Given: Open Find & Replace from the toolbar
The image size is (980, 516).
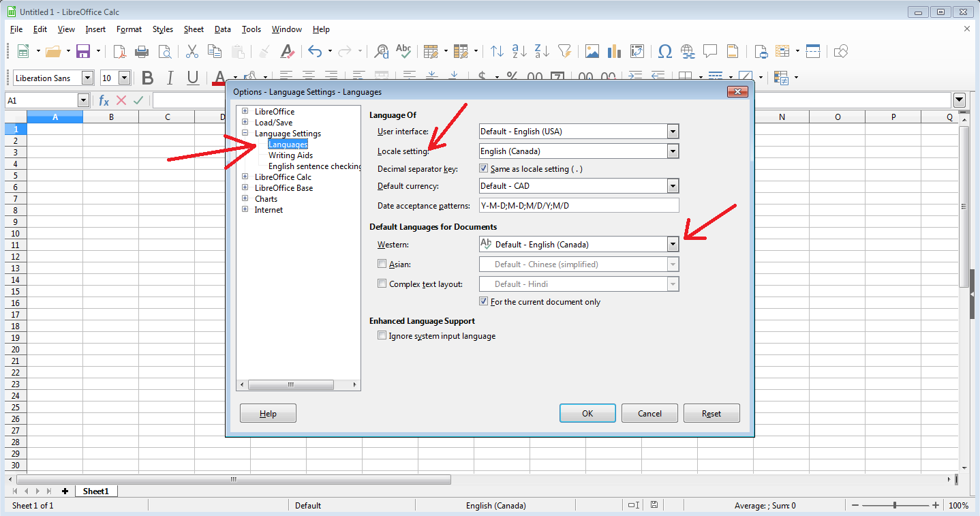Looking at the screenshot, I should pyautogui.click(x=382, y=51).
